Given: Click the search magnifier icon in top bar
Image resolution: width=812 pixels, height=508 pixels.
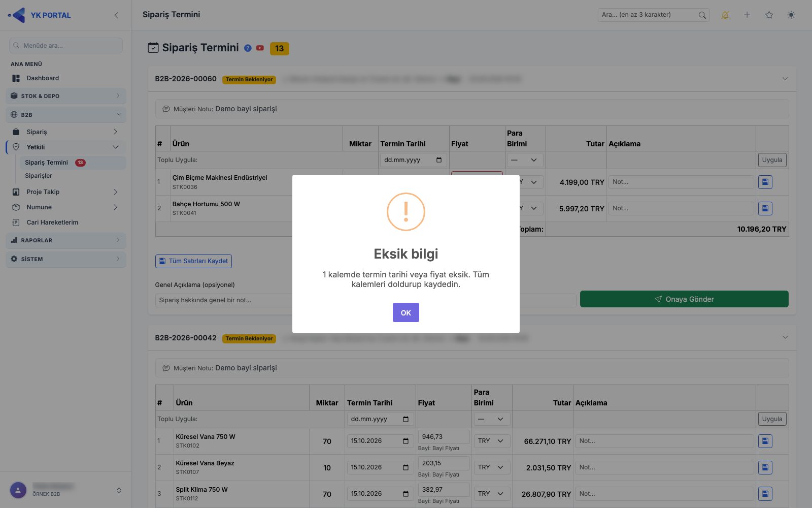Looking at the screenshot, I should (x=702, y=15).
